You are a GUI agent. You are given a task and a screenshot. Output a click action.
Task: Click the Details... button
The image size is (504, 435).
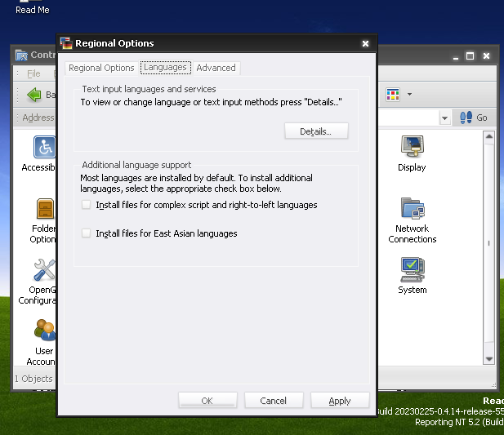pyautogui.click(x=316, y=131)
